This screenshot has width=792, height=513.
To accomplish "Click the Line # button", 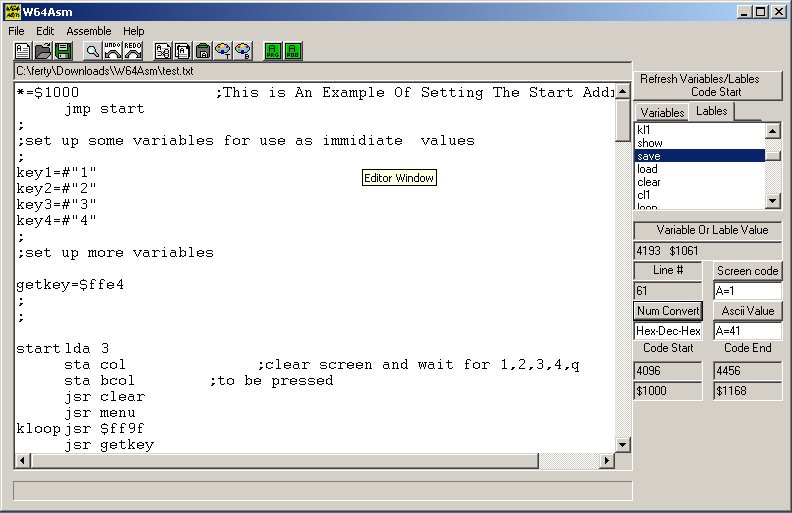I will (x=668, y=271).
